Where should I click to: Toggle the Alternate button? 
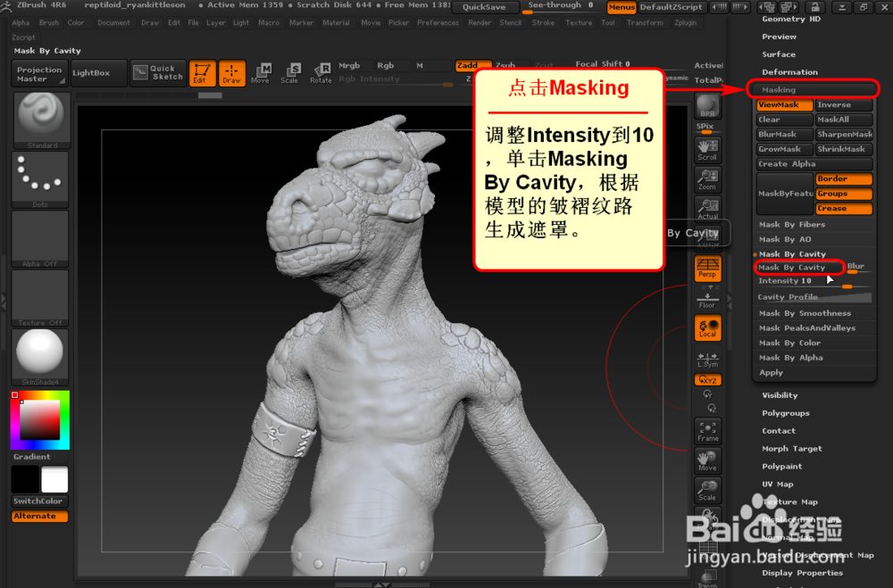pos(40,516)
